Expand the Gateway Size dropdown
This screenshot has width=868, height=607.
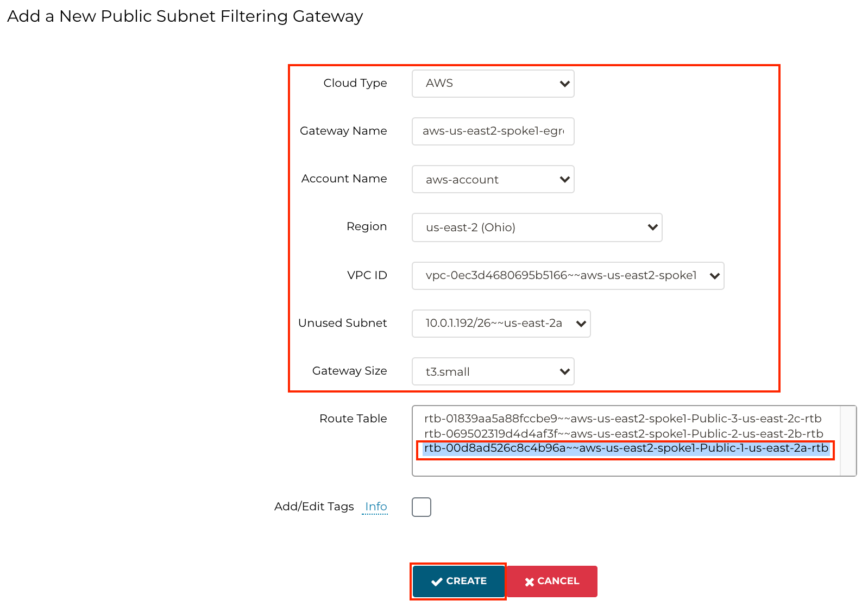[492, 371]
